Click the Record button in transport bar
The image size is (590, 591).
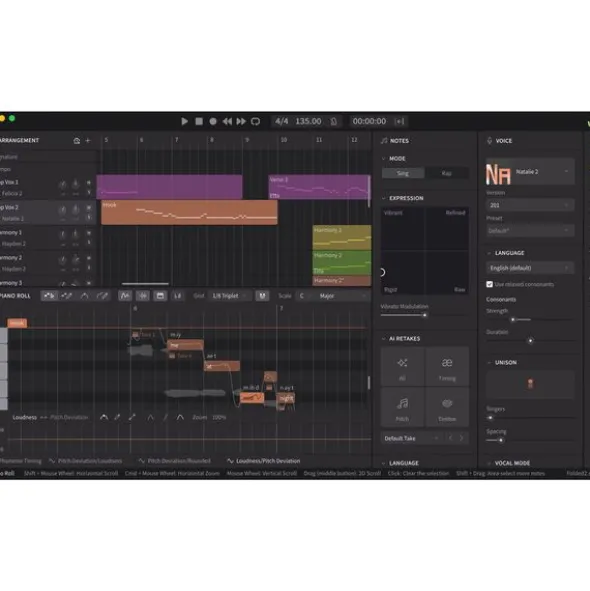213,121
